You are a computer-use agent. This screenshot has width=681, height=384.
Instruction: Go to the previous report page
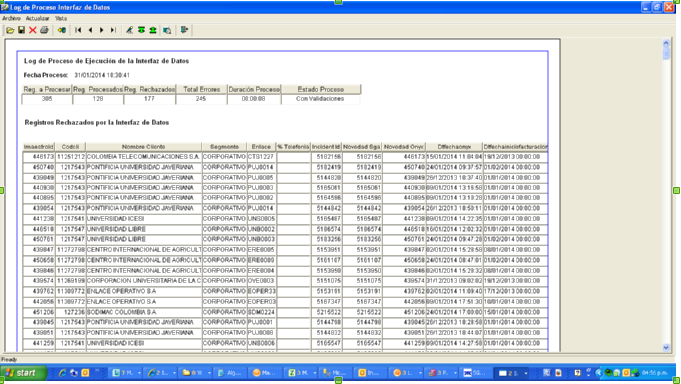(90, 30)
